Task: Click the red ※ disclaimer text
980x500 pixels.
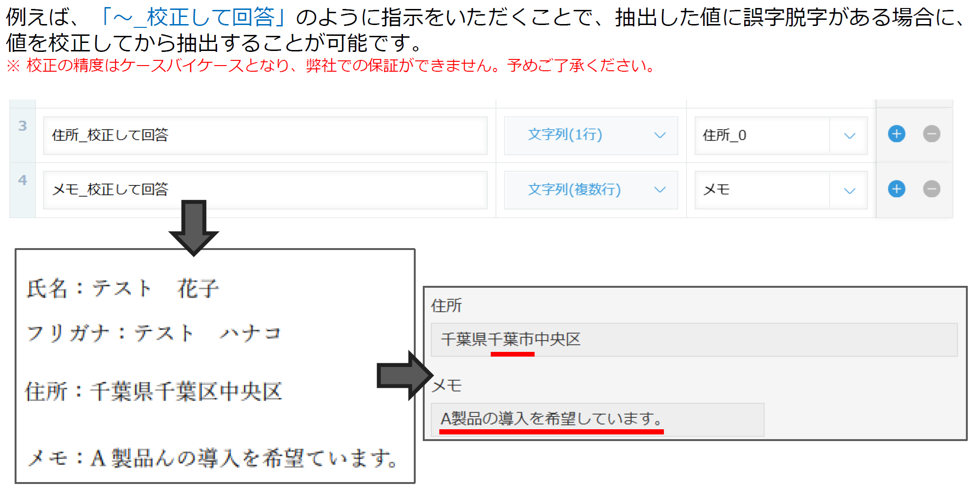Action: click(330, 66)
